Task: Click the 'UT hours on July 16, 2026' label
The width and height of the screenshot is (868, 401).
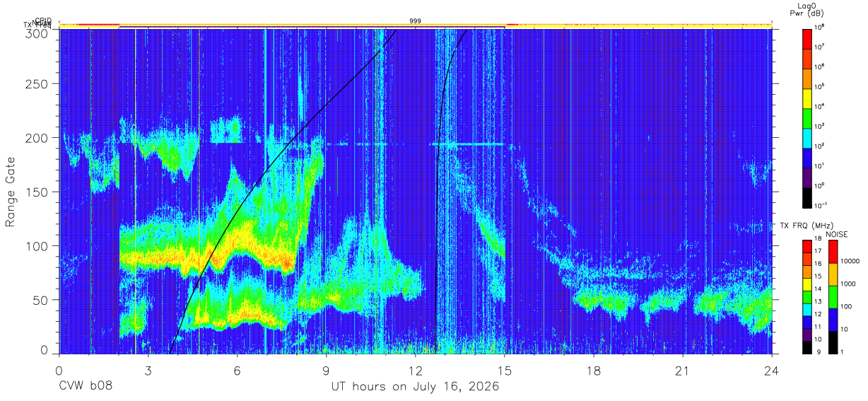Action: (416, 387)
